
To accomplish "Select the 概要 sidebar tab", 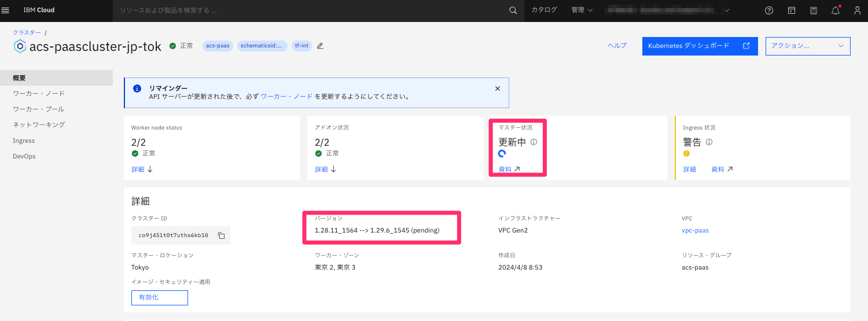I will click(56, 78).
